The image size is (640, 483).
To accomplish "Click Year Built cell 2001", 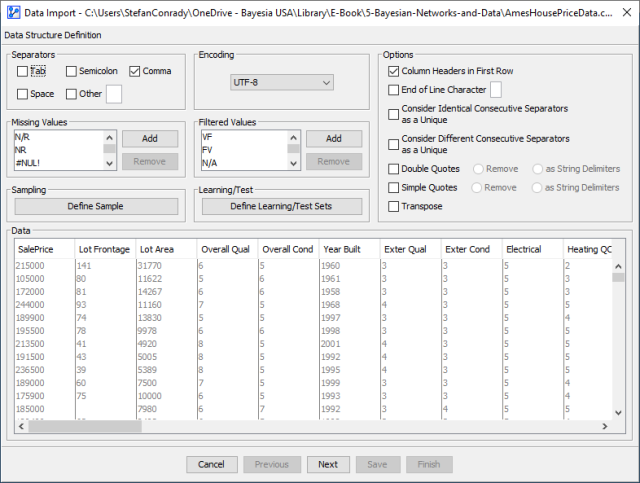I will pos(350,344).
